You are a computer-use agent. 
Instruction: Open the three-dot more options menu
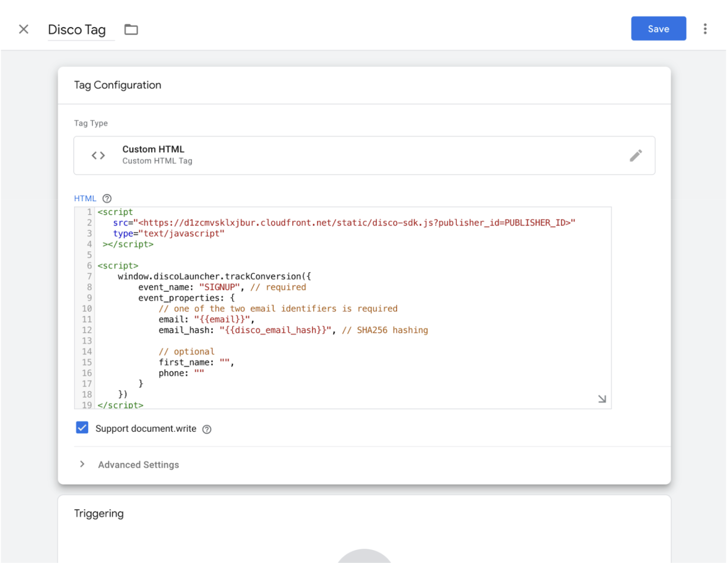[705, 29]
